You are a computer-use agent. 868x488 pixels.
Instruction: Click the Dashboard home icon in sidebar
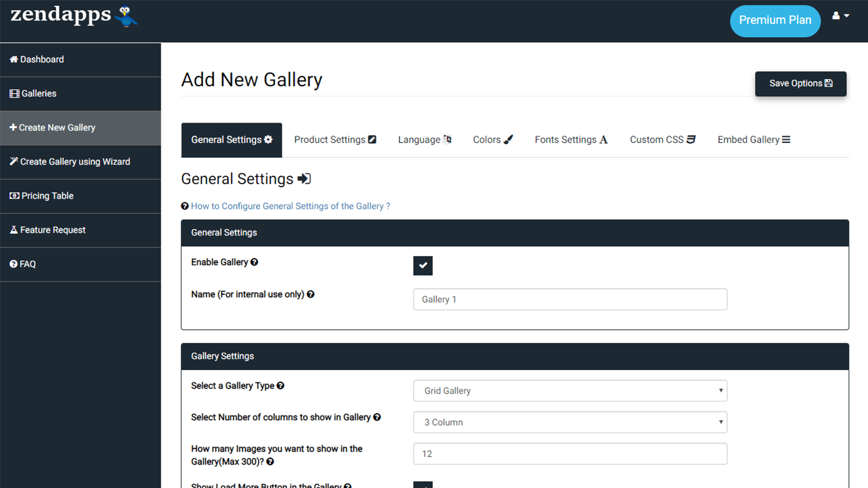14,59
